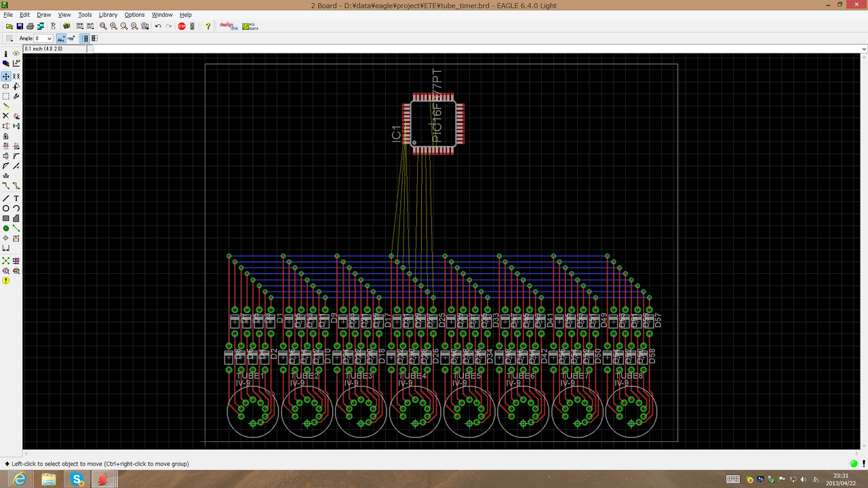Screen dimensions: 868x488
Task: Open the Help menu
Action: [186, 15]
